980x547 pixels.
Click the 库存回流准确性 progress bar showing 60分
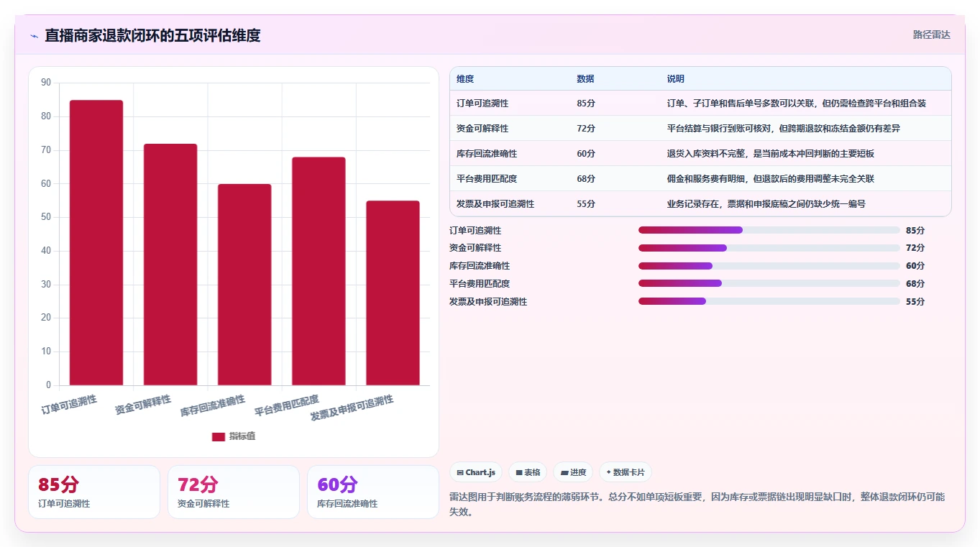point(769,266)
